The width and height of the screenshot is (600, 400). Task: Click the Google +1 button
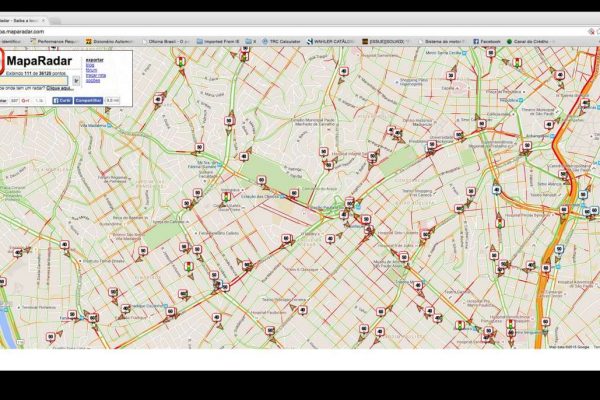24,100
